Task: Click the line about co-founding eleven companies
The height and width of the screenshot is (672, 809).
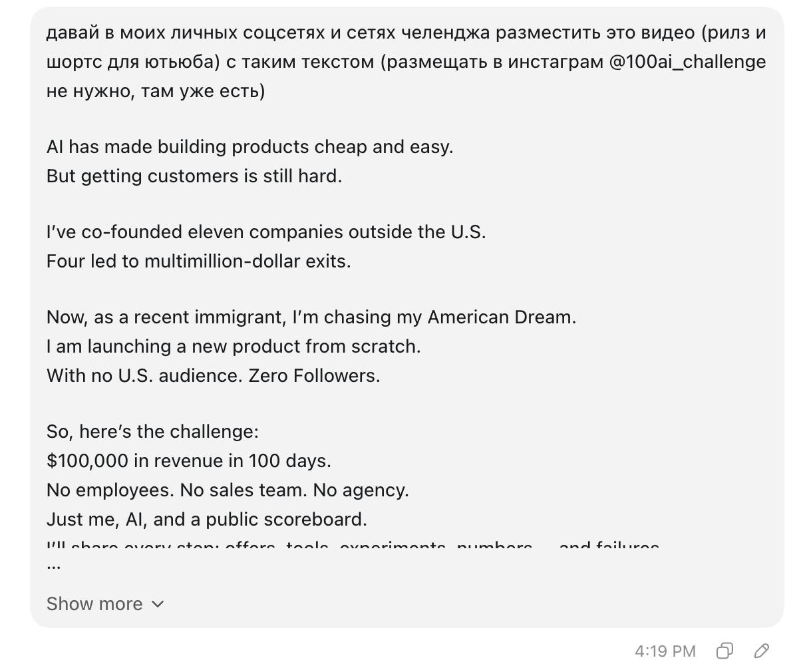Action: [x=266, y=232]
